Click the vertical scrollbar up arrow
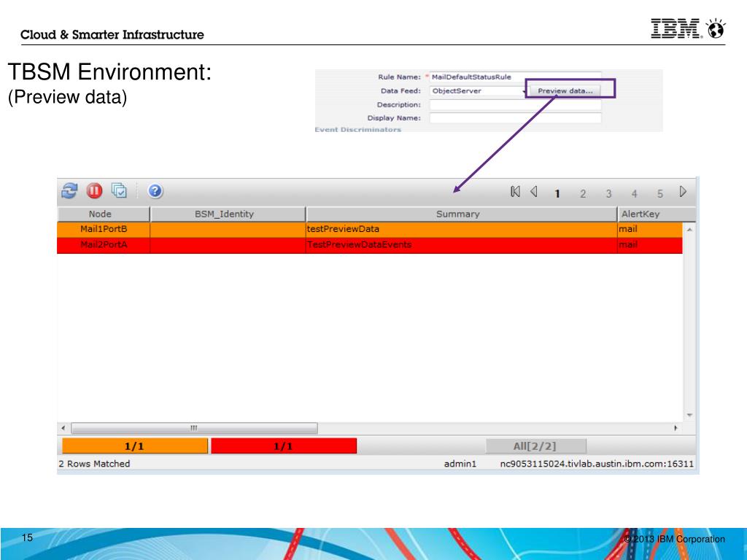747x560 pixels. [689, 230]
